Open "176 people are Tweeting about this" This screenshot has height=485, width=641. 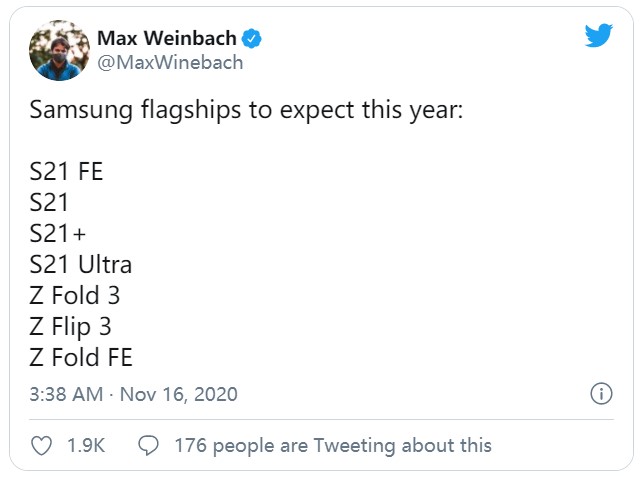(x=333, y=445)
